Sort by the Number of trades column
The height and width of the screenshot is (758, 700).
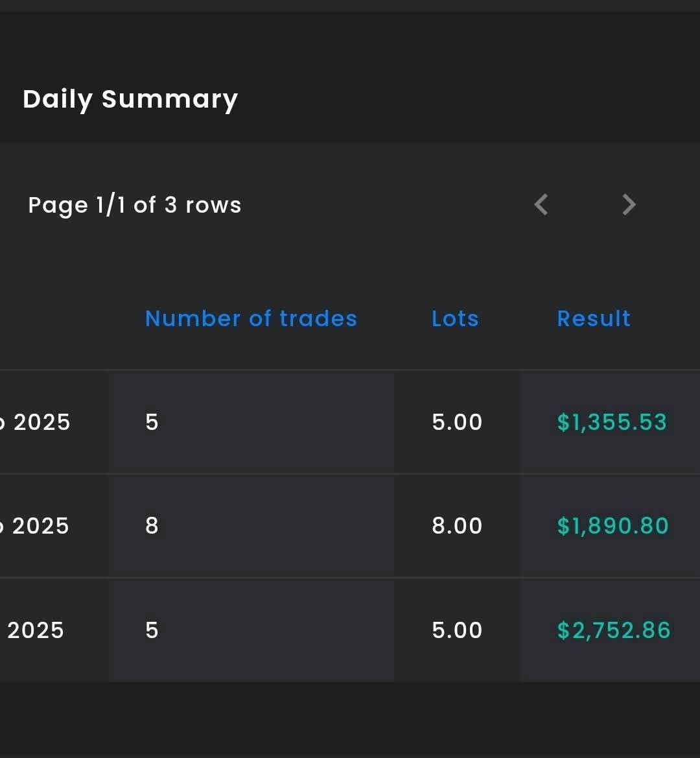(251, 318)
